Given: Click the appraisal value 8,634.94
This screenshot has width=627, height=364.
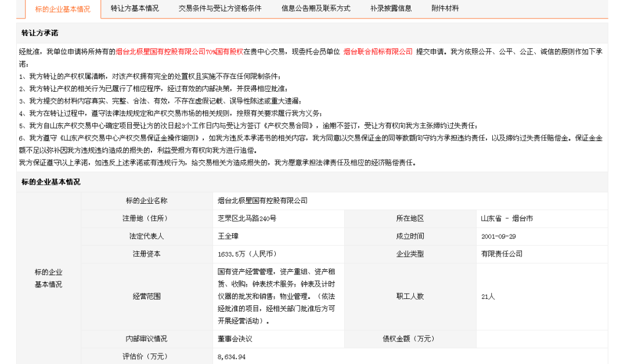Looking at the screenshot, I should (232, 357).
